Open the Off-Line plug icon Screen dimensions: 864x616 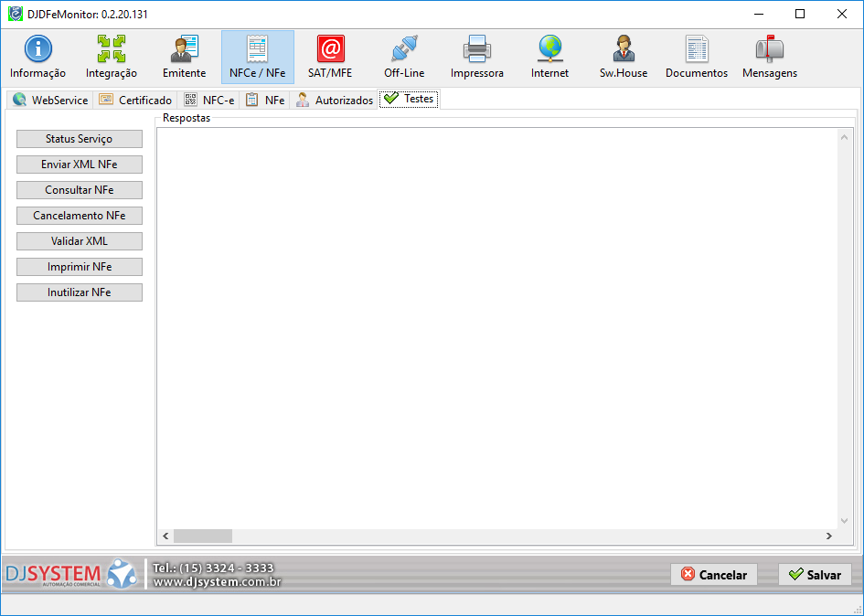(x=404, y=57)
